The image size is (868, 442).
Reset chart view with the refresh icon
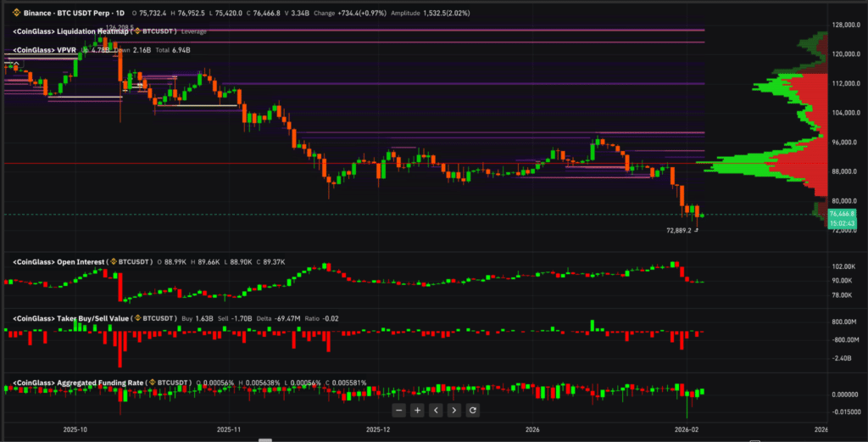click(x=473, y=411)
